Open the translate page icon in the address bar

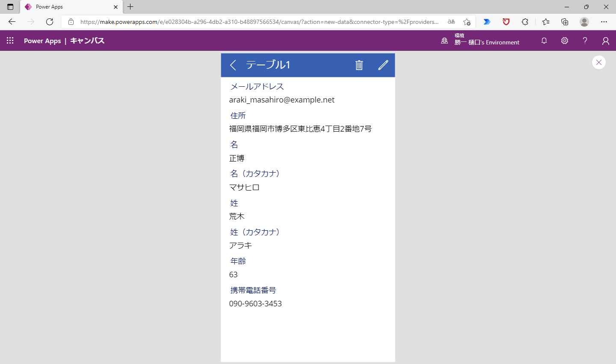point(451,22)
